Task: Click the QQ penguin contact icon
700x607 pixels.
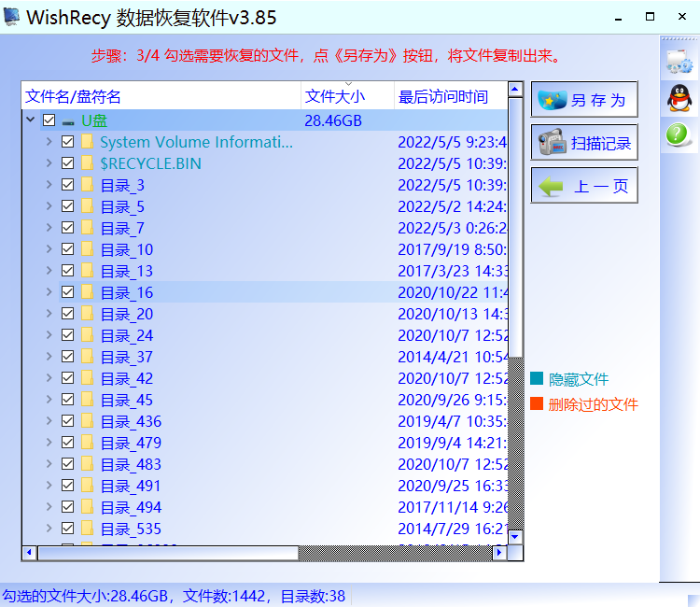Action: (x=679, y=98)
